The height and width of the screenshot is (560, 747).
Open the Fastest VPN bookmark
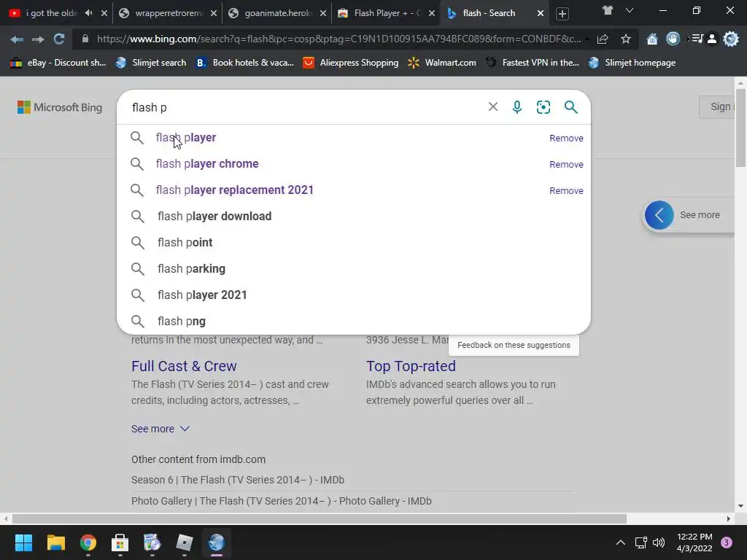(532, 63)
